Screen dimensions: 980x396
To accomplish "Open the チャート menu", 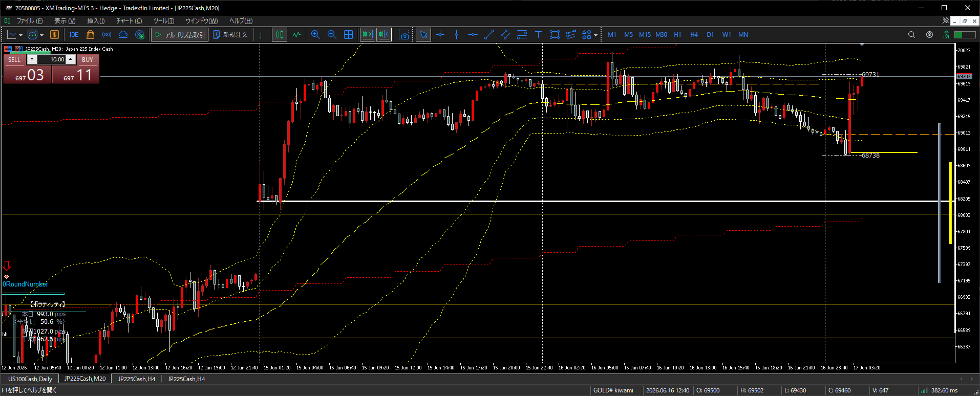I will point(129,21).
